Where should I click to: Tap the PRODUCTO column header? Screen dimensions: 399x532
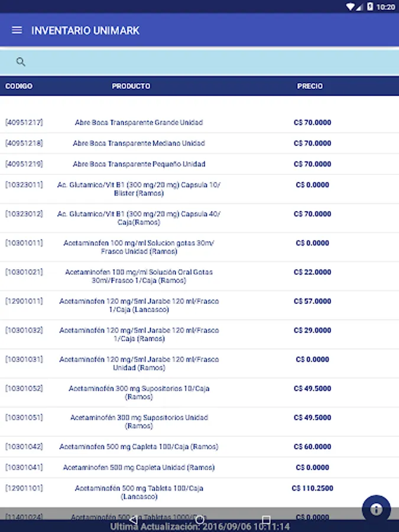131,86
